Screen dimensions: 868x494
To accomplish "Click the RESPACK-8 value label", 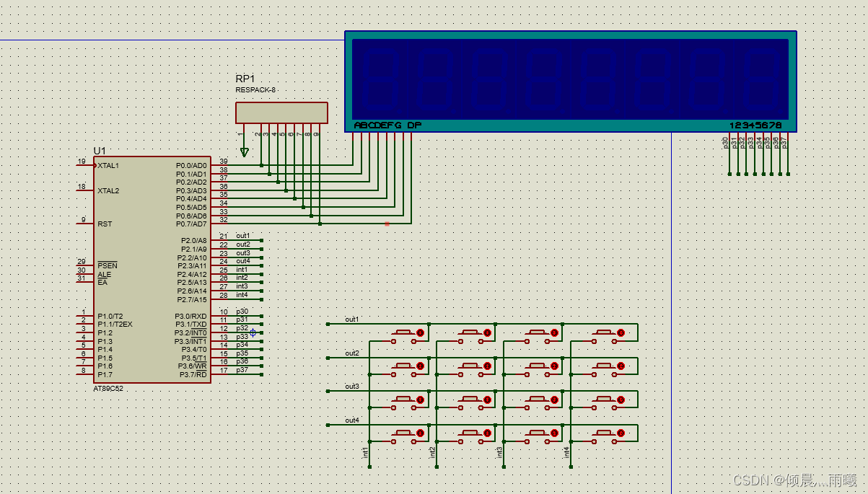I will point(255,90).
